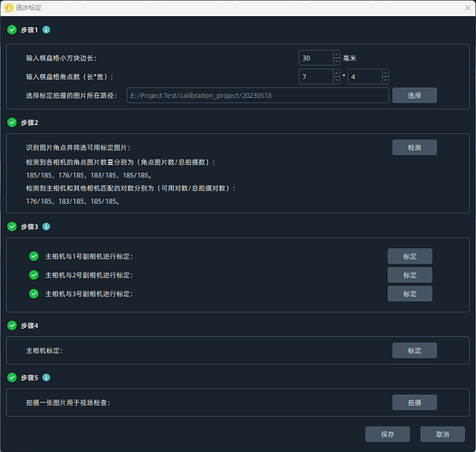Image resolution: width=476 pixels, height=452 pixels.
Task: Click the green check icon for 步骤2
Action: [x=12, y=122]
